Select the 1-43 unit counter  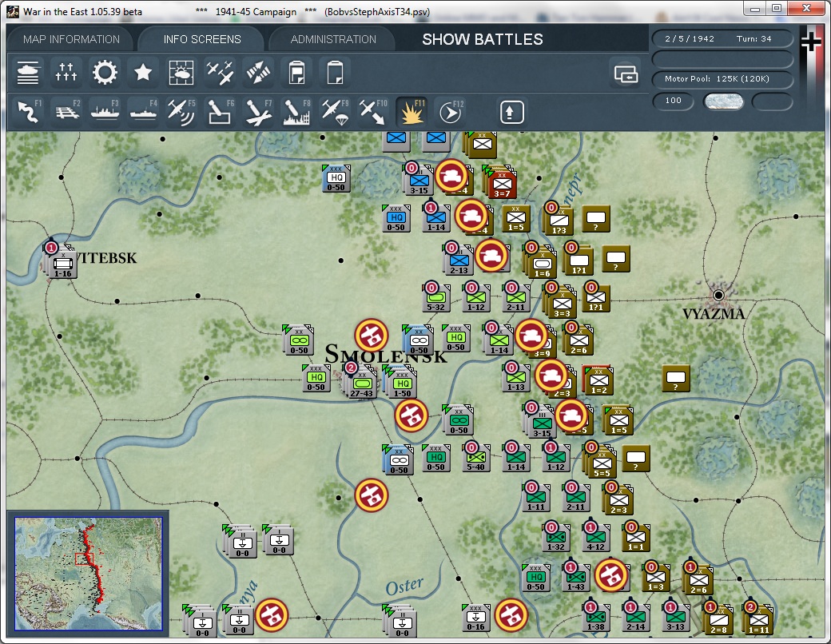coord(575,577)
